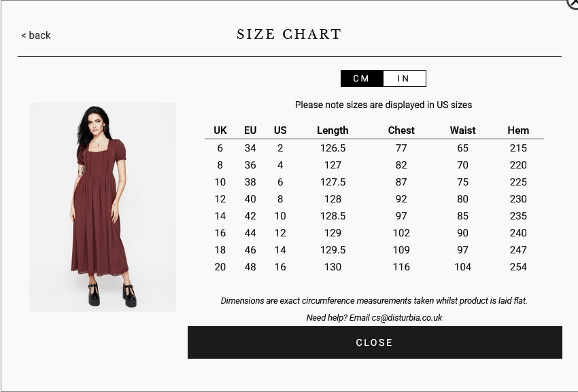Image resolution: width=578 pixels, height=392 pixels.
Task: Click the Chest column header
Action: click(401, 130)
